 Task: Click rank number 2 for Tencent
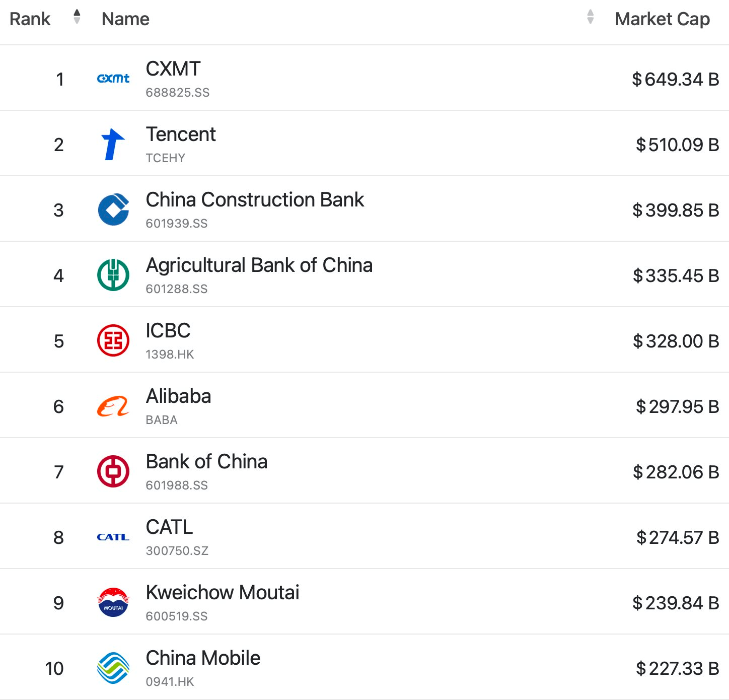(x=59, y=145)
